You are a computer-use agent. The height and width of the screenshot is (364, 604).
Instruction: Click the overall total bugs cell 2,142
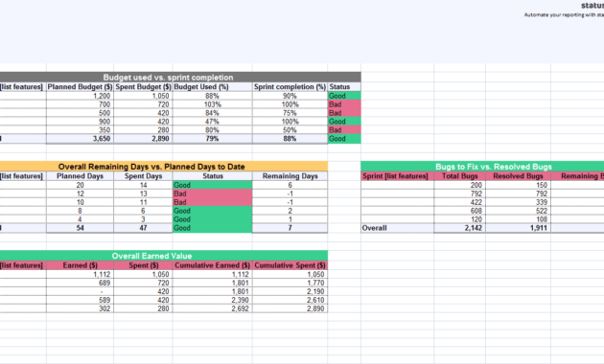point(459,228)
